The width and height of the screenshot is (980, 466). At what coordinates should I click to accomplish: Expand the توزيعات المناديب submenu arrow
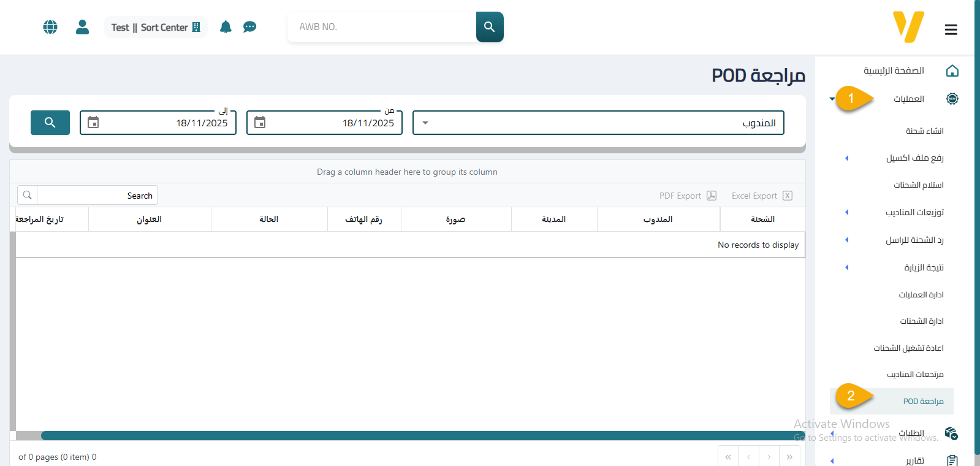(847, 212)
